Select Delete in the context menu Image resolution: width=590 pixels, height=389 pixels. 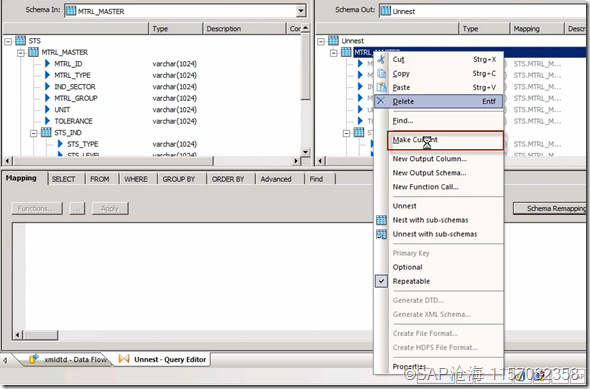[438, 101]
